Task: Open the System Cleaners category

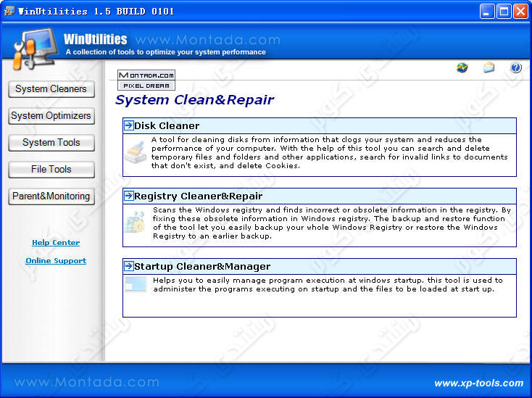Action: click(x=51, y=89)
